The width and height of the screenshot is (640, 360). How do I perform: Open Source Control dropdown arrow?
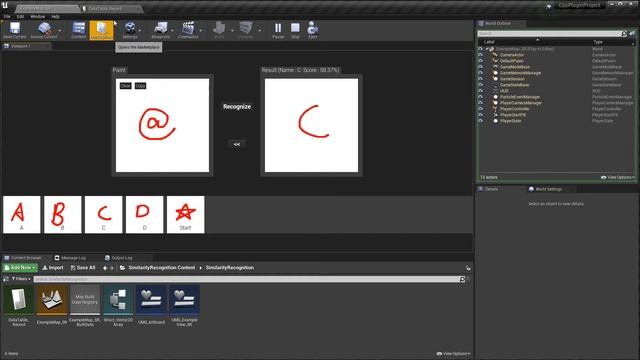point(60,31)
